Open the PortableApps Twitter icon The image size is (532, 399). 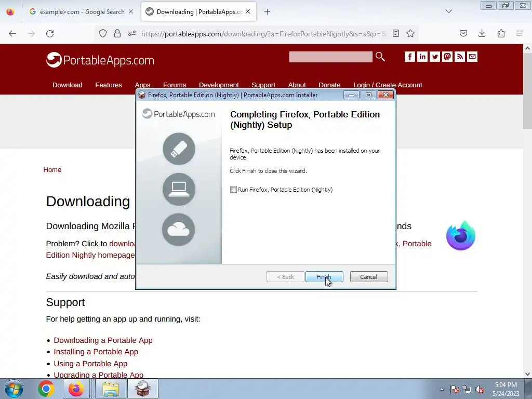point(435,57)
